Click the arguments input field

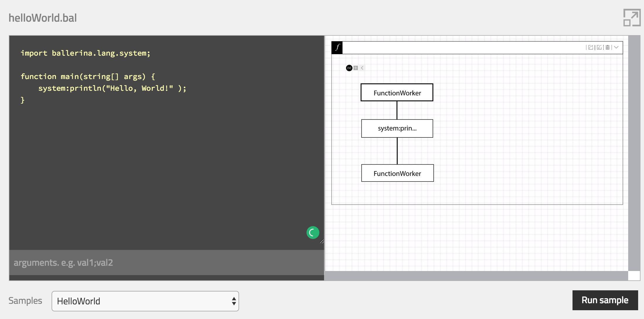(166, 263)
